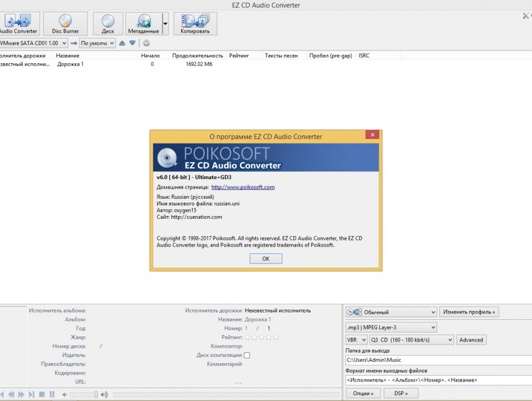Click the output filename format field
The width and height of the screenshot is (532, 401).
pos(439,380)
